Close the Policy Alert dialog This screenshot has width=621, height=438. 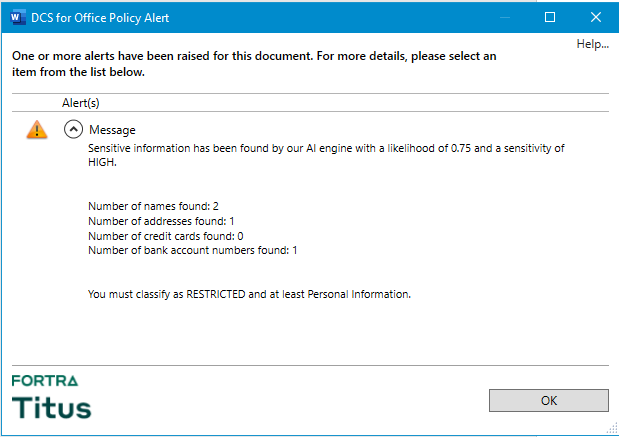pyautogui.click(x=595, y=17)
